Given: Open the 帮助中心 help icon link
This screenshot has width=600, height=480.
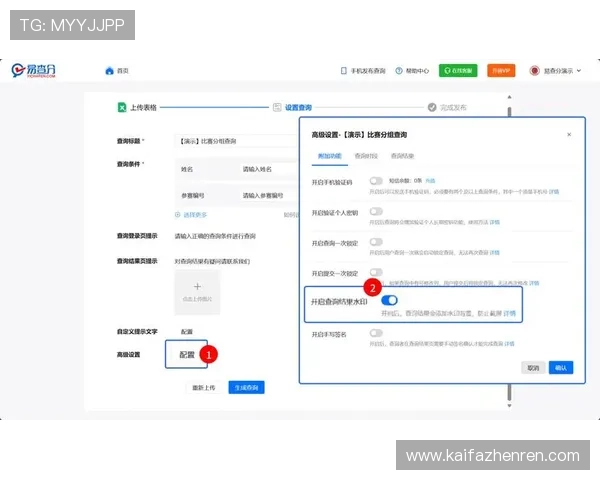Looking at the screenshot, I should [x=399, y=71].
